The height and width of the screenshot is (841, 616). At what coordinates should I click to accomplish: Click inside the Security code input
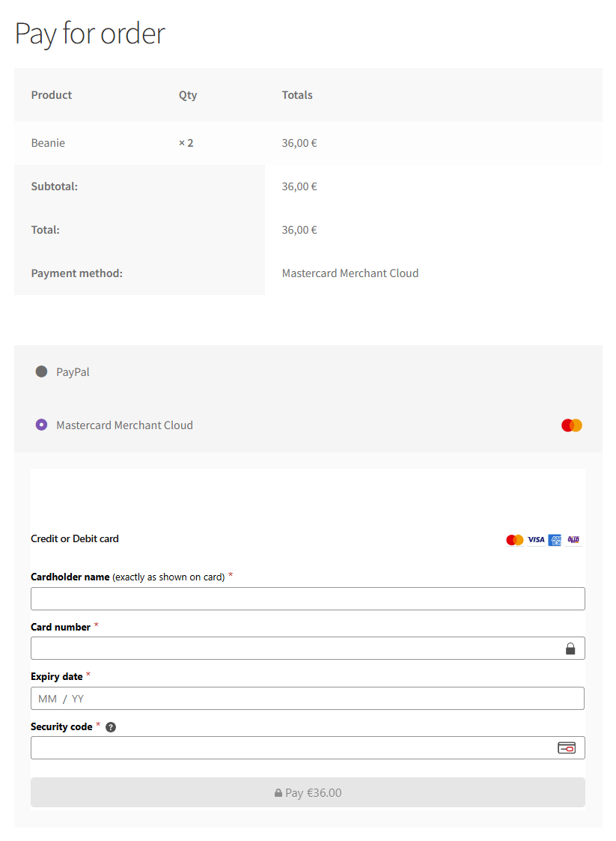(x=292, y=747)
